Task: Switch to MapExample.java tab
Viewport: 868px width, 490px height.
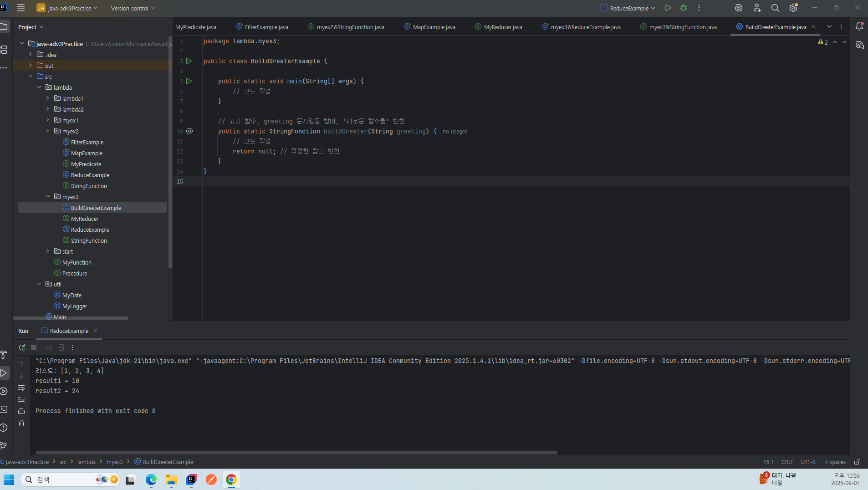Action: (x=429, y=27)
